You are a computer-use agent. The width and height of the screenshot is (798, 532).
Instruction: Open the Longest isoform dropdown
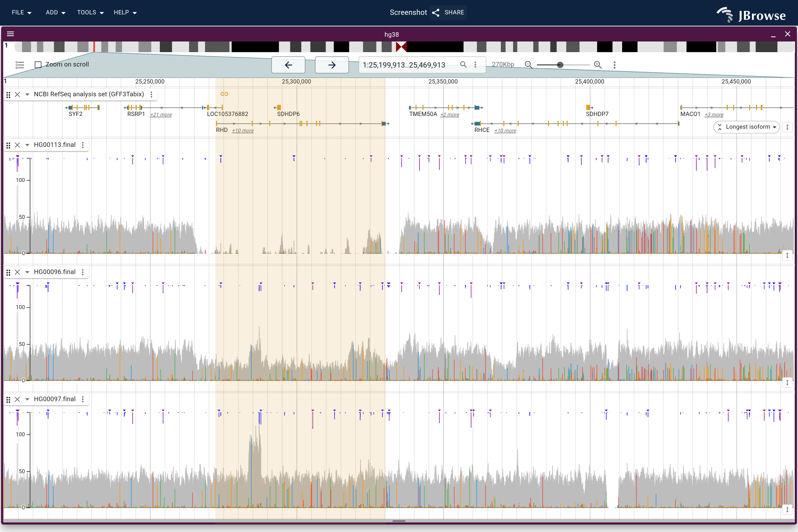pyautogui.click(x=747, y=127)
